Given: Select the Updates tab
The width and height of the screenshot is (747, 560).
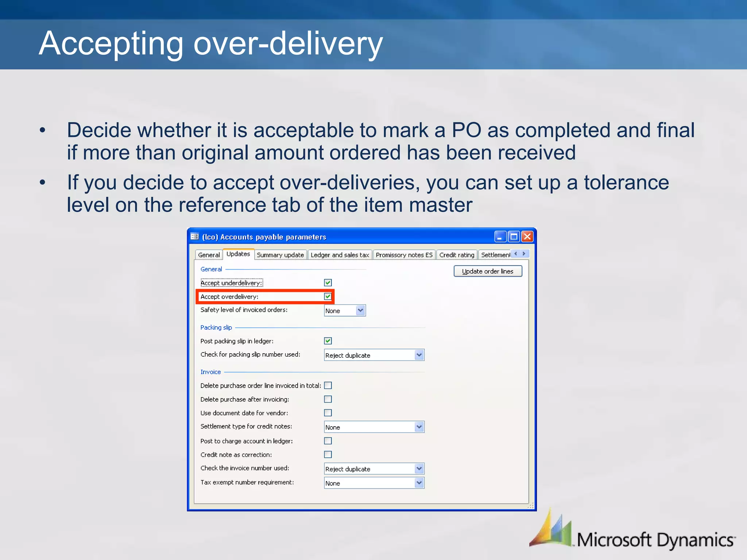Looking at the screenshot, I should [238, 254].
